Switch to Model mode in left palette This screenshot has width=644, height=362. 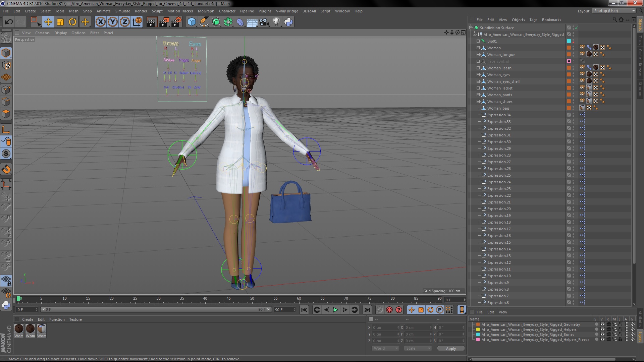[x=6, y=53]
